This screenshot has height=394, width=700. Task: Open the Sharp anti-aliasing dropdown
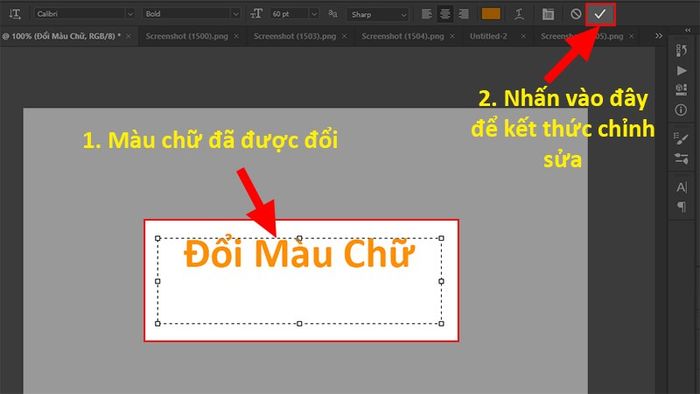coord(378,14)
